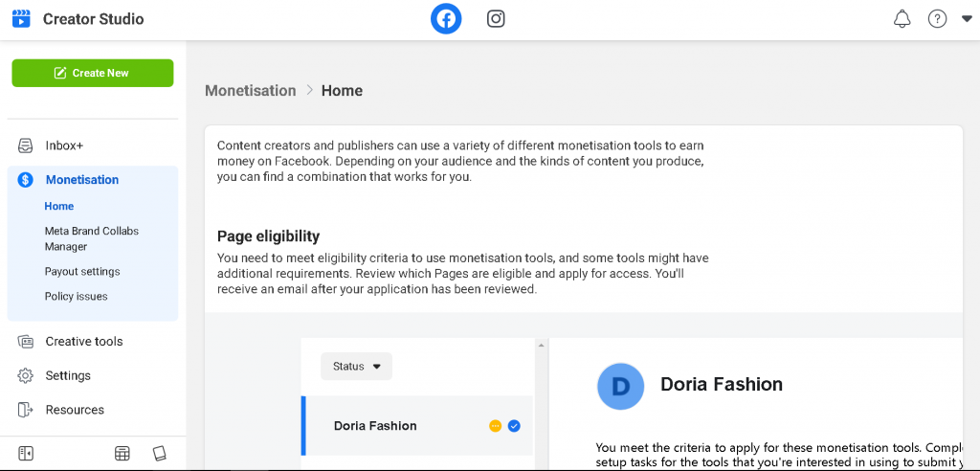This screenshot has width=980, height=471.
Task: Click the blue checkmark icon for Doria Fashion
Action: click(x=514, y=426)
